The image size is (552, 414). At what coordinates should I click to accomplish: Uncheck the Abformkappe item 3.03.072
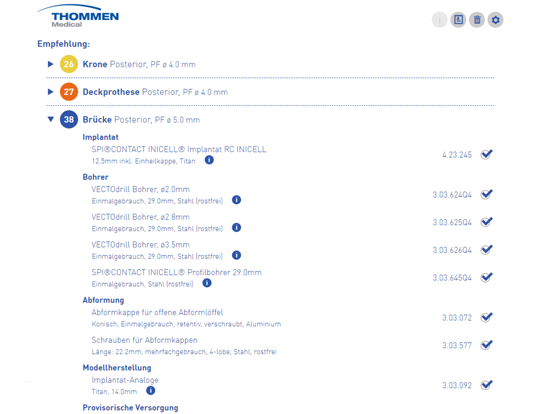tap(487, 317)
